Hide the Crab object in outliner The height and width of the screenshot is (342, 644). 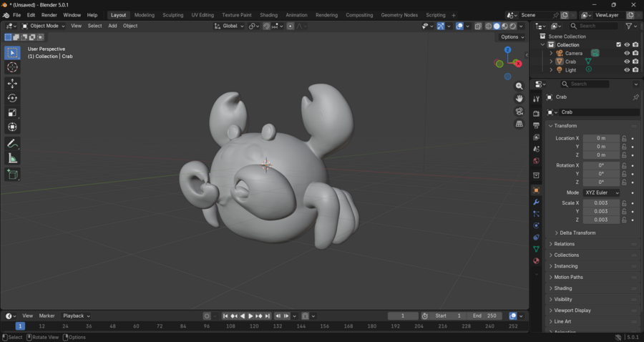tap(627, 62)
